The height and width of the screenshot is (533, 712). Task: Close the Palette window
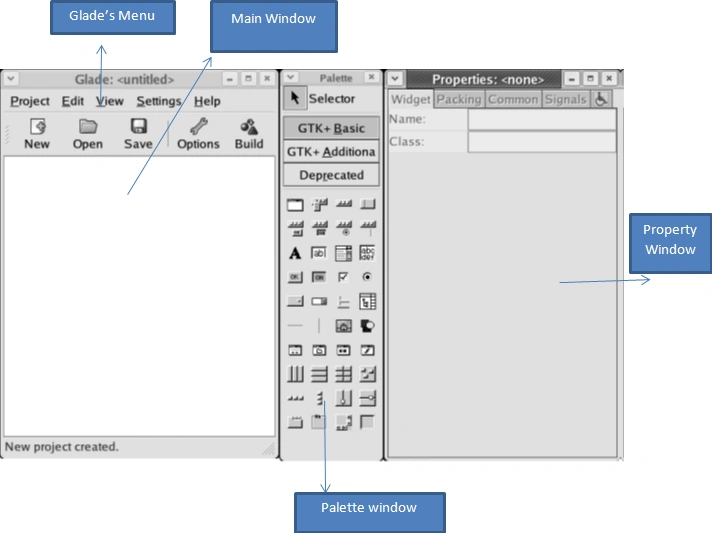371,77
